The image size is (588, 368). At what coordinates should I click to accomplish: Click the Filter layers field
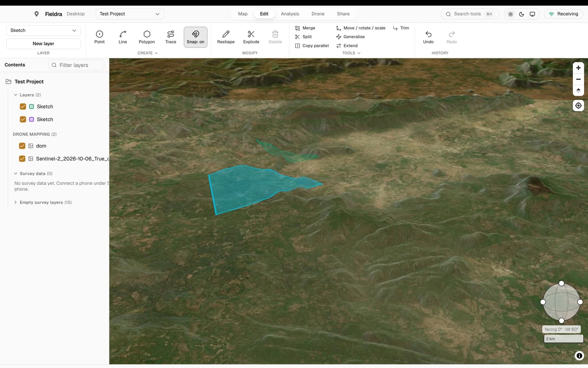76,65
